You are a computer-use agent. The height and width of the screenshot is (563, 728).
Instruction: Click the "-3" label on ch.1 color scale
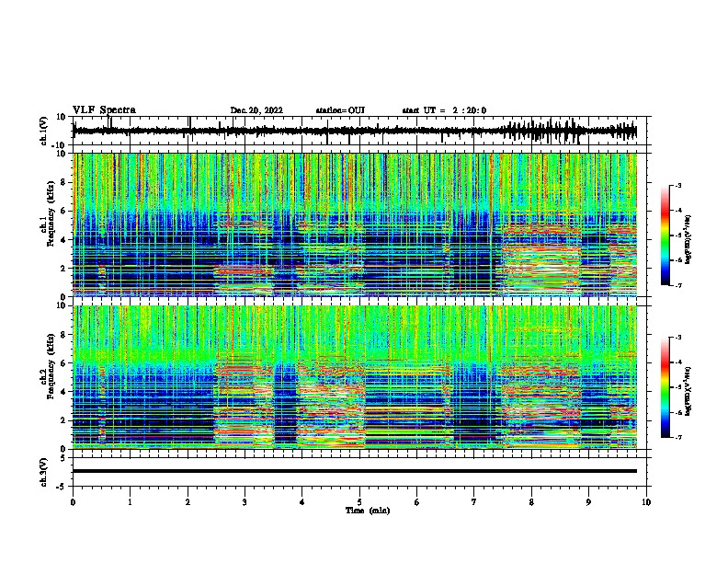(677, 185)
